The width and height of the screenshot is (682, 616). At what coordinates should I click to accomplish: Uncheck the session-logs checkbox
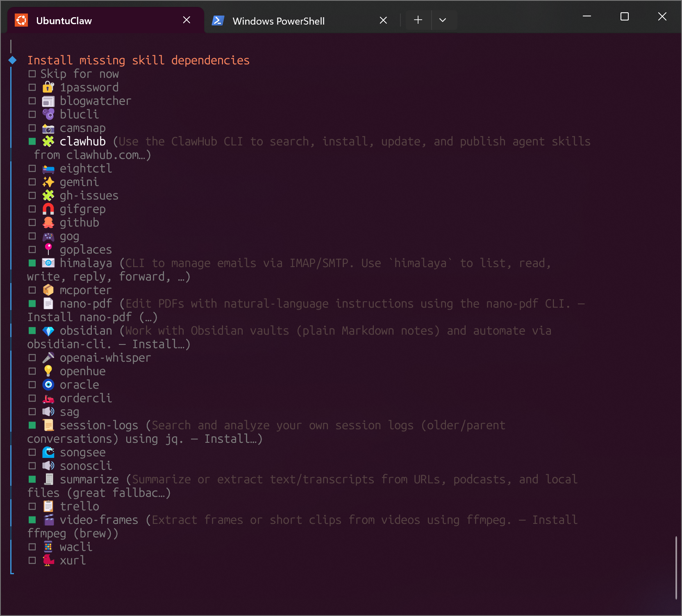(32, 425)
